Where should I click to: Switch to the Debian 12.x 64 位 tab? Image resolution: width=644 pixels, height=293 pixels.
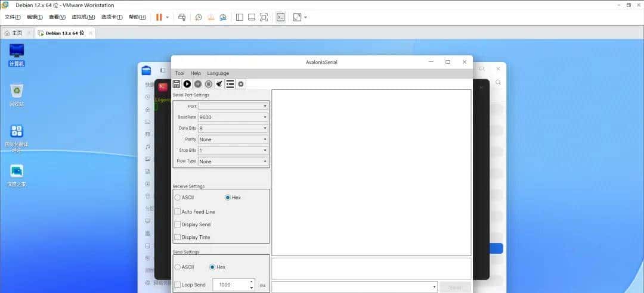[64, 33]
